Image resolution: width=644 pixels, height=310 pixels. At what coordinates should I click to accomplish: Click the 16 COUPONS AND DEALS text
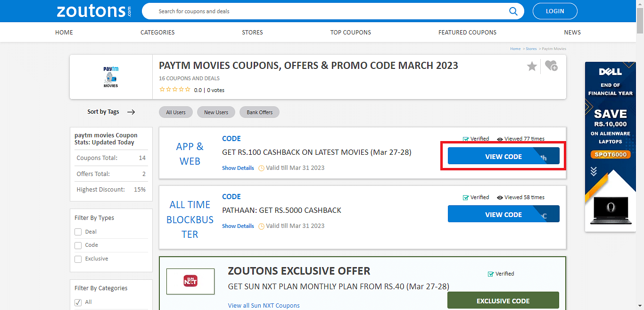(x=189, y=78)
